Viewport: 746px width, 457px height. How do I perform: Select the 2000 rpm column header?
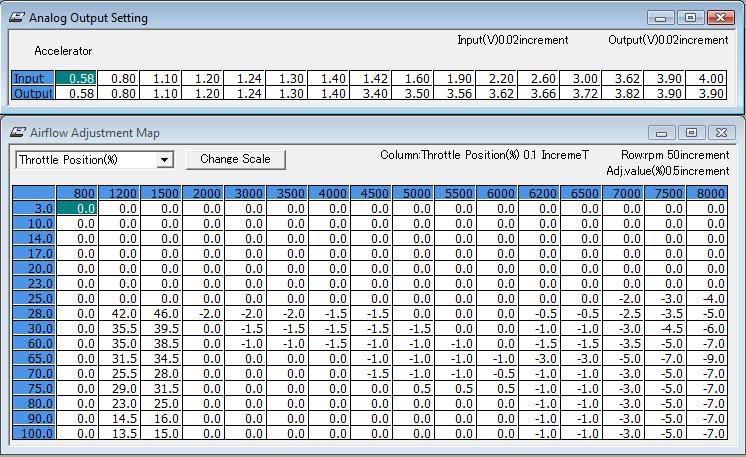pos(203,193)
